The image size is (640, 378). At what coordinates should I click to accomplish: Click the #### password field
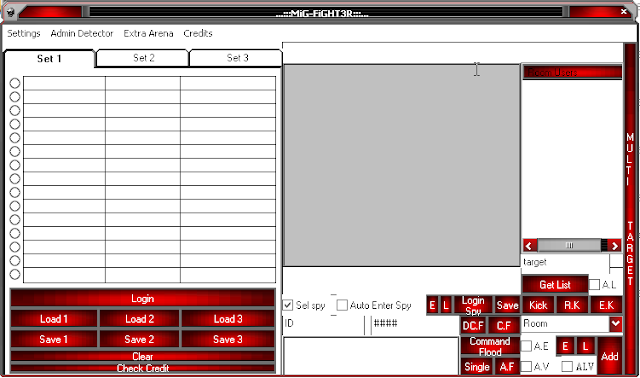tap(415, 324)
